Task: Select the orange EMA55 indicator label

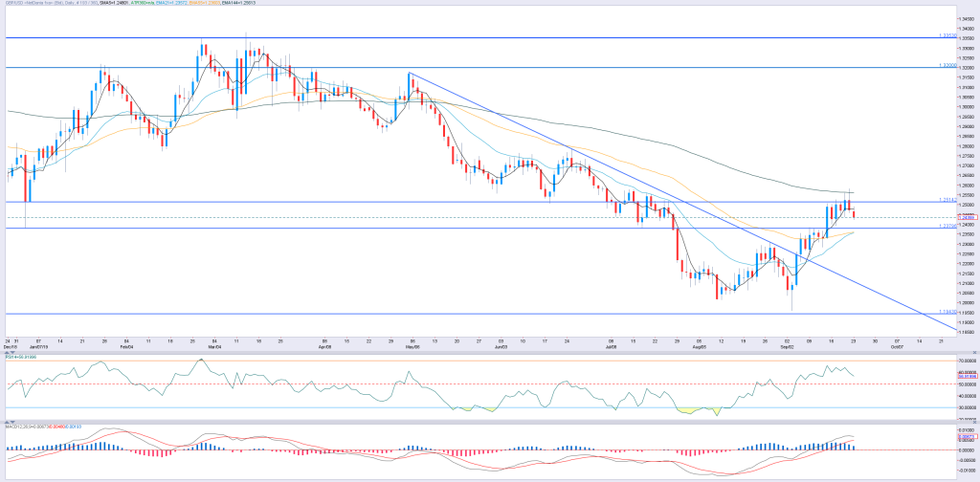Action: 205,3
